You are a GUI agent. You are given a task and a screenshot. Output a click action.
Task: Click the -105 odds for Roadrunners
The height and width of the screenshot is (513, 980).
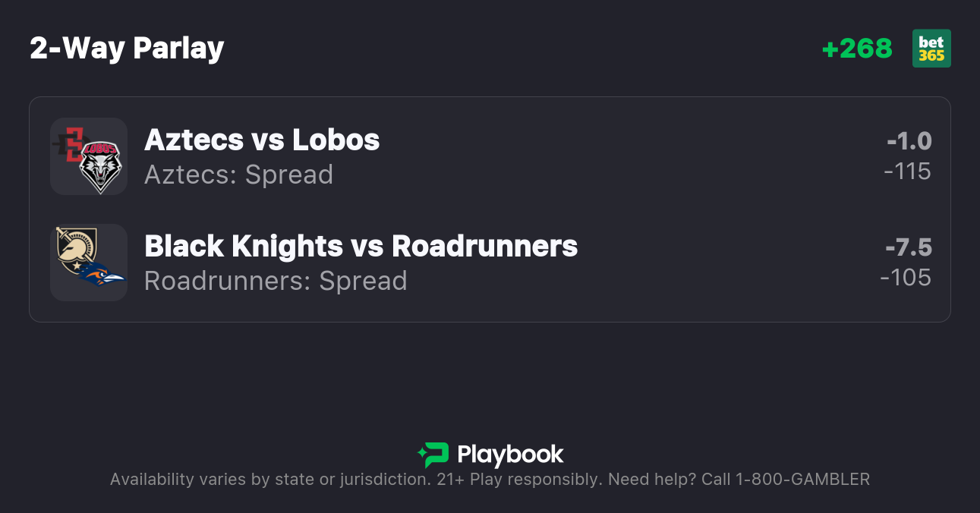click(x=906, y=278)
